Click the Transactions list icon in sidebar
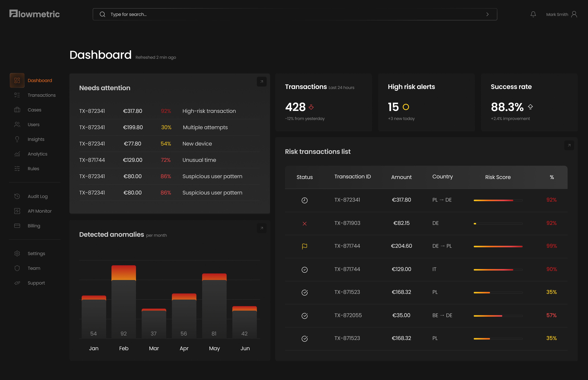 (x=17, y=95)
